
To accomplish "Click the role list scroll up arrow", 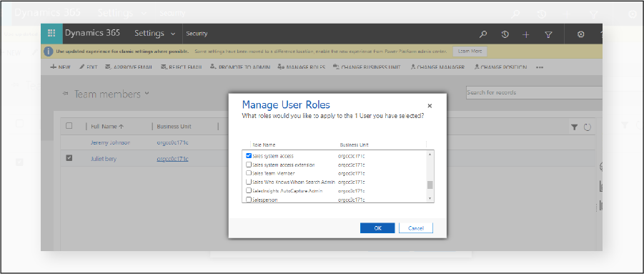I will pos(430,155).
